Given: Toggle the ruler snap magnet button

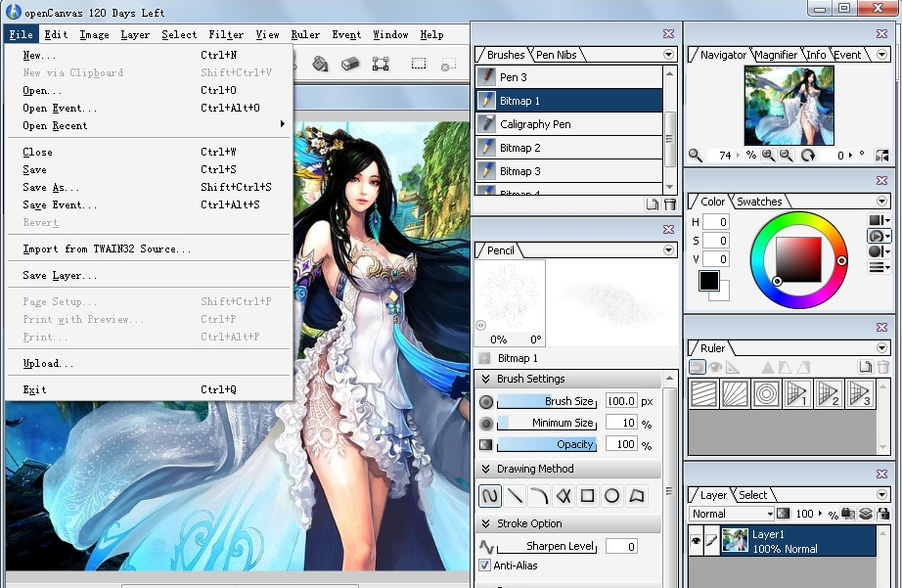Looking at the screenshot, I should (x=697, y=367).
